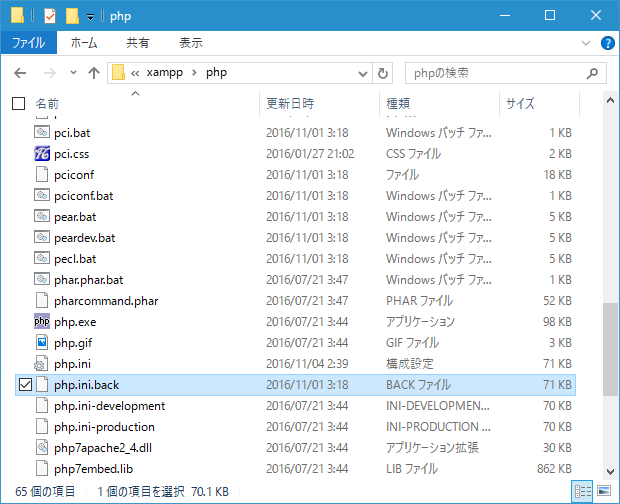This screenshot has width=620, height=504.
Task: Open the ファイル menu
Action: pos(29,43)
